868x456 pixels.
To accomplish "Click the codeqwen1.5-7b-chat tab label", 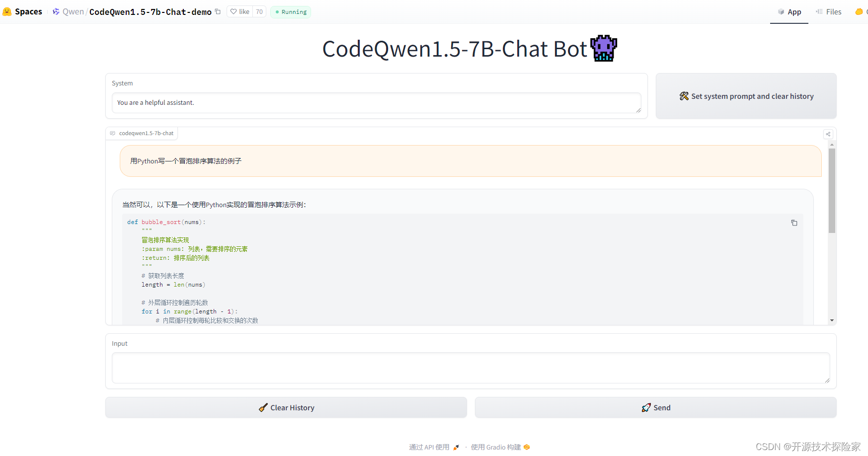I will (x=142, y=133).
